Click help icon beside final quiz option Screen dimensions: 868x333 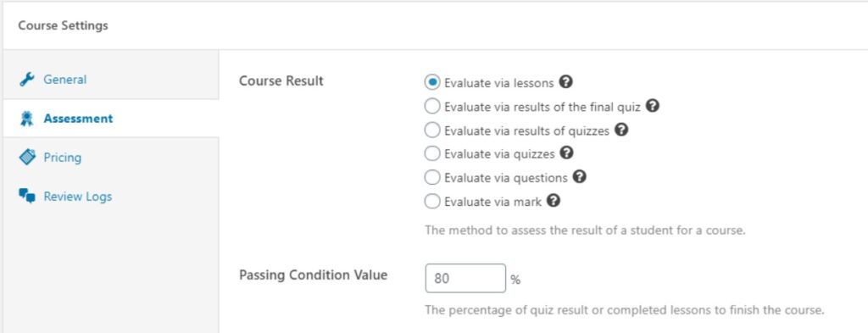(x=653, y=106)
